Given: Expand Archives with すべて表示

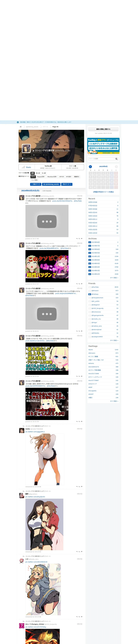Looking at the screenshot, I should click(x=114, y=278).
